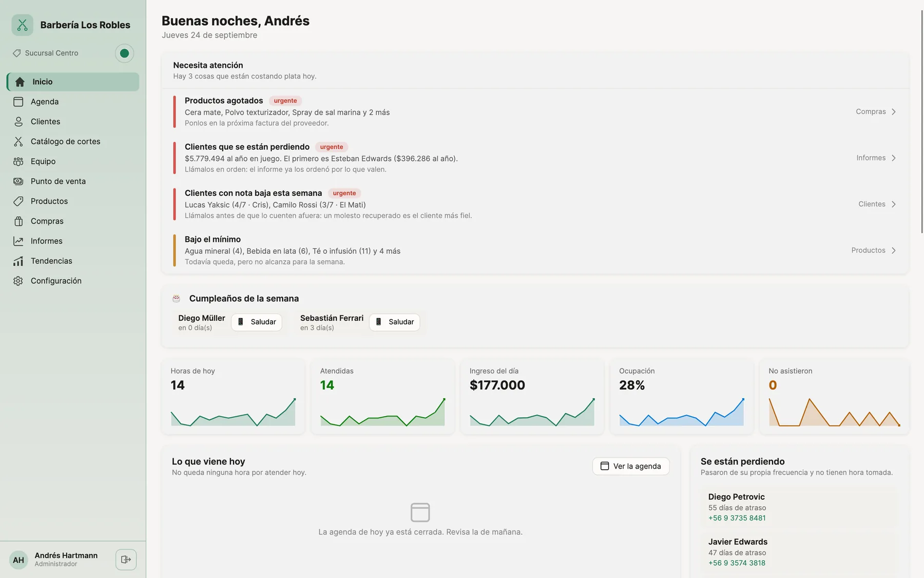Click Saludar for Diego Müller
Viewport: 924px width, 578px height.
257,322
